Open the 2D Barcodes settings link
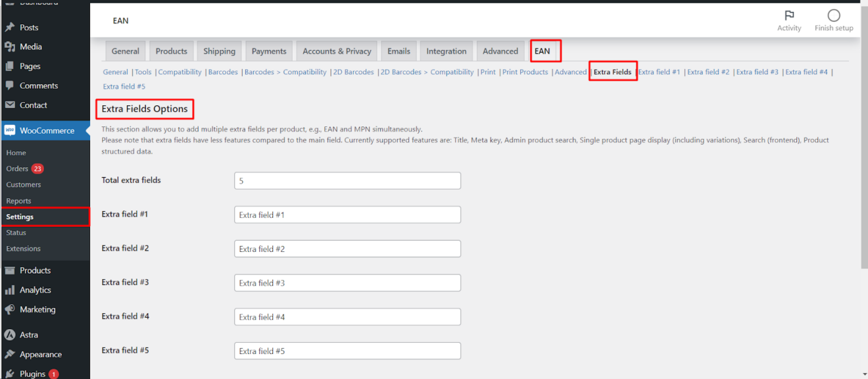Viewport: 868px width, 379px height. pos(353,72)
